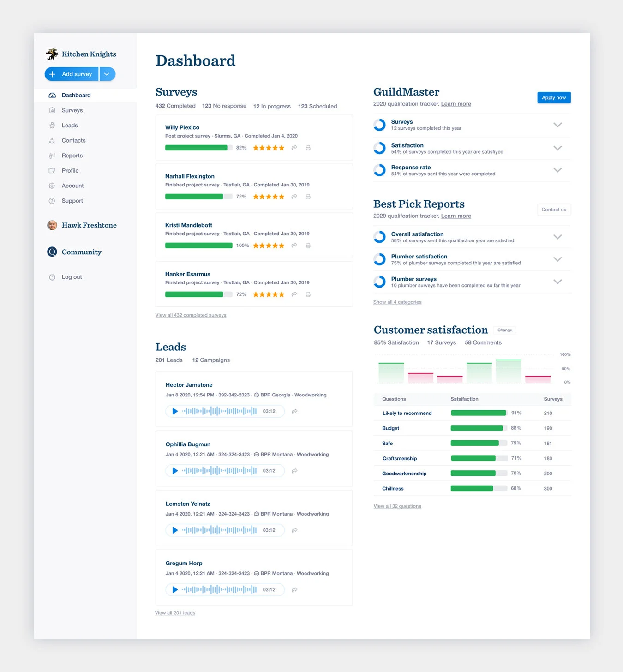The image size is (623, 672).
Task: Select the Surveys clipboard icon in sidebar
Action: click(52, 110)
